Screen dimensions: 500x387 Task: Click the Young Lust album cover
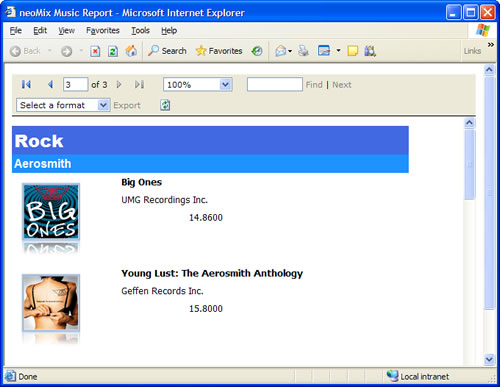[51, 303]
